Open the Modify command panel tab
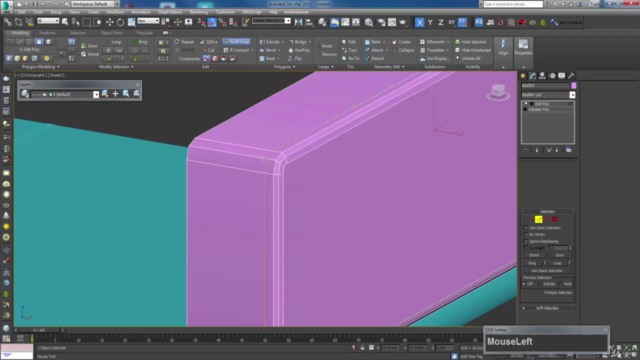Viewport: 640px width, 360px height. 533,76
